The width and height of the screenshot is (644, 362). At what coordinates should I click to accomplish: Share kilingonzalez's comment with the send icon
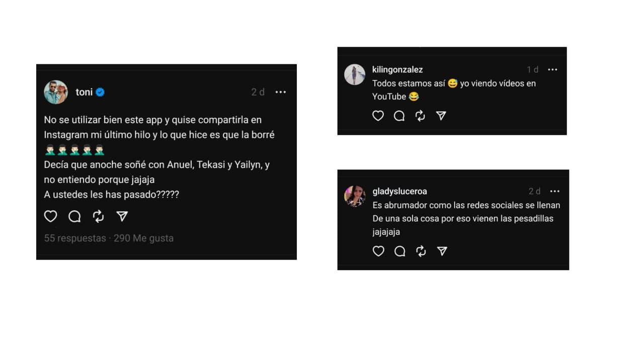441,116
